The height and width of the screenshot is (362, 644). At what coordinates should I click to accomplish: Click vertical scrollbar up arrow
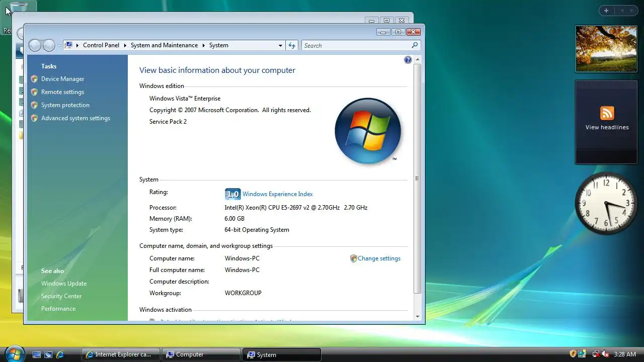pos(417,59)
